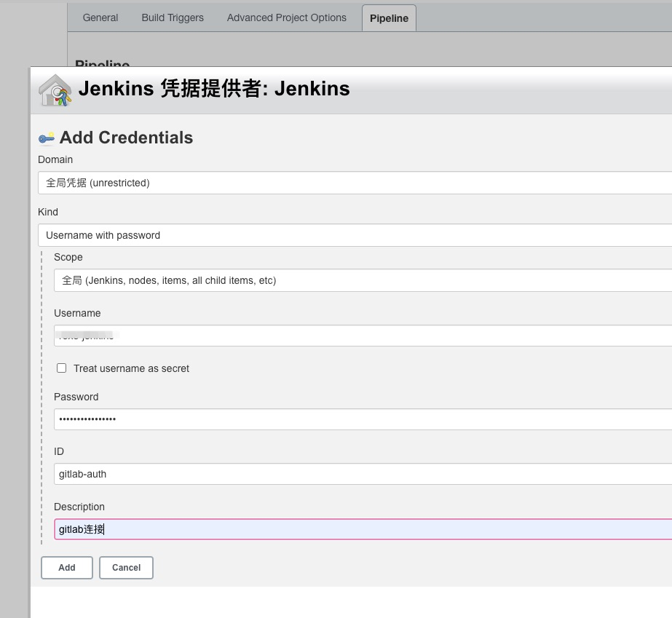672x618 pixels.
Task: Click into the Password field
Action: click(x=363, y=419)
